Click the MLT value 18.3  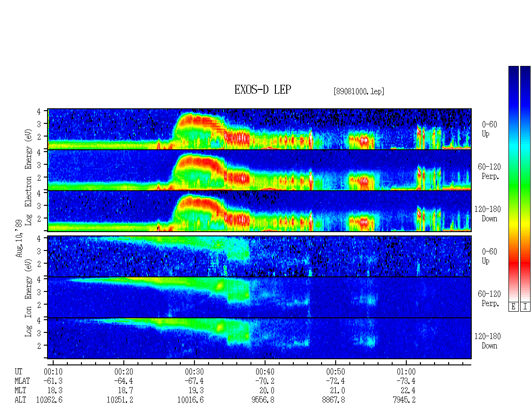(x=55, y=391)
